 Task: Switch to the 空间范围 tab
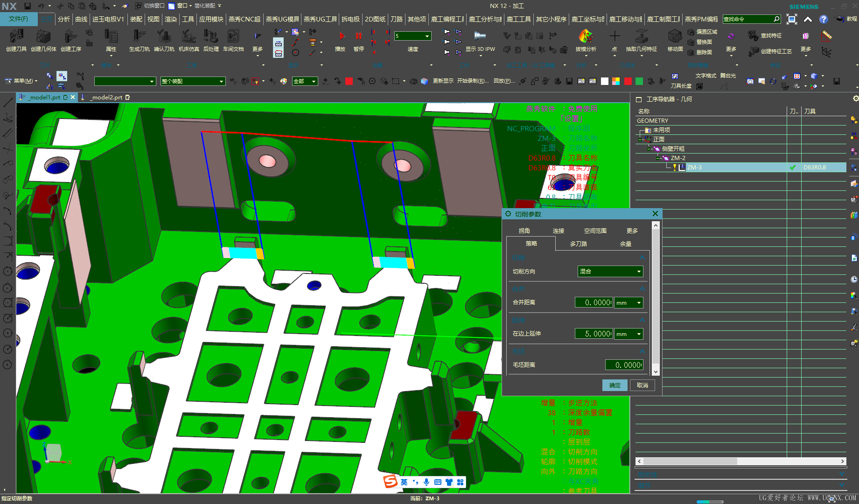[595, 231]
